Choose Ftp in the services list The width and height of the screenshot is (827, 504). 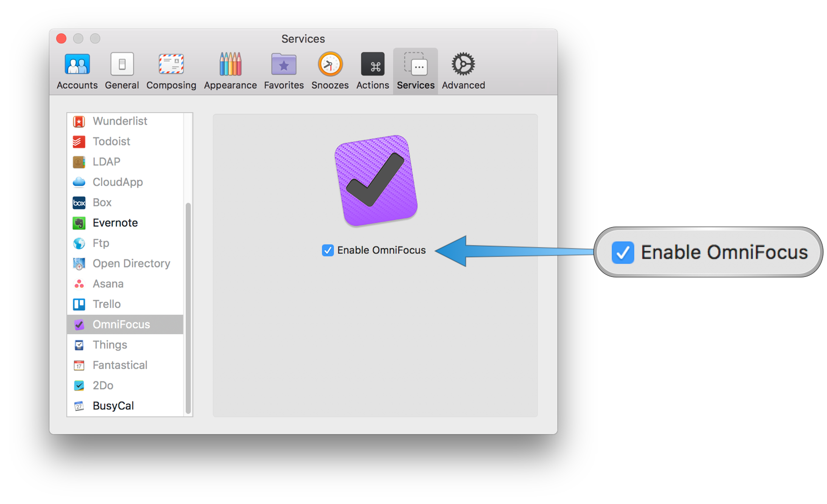[x=125, y=244]
